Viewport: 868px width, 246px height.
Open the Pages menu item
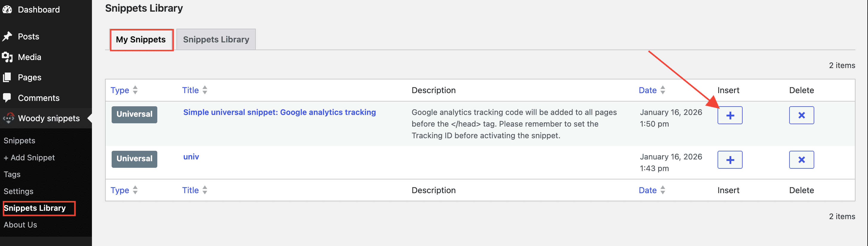click(29, 78)
